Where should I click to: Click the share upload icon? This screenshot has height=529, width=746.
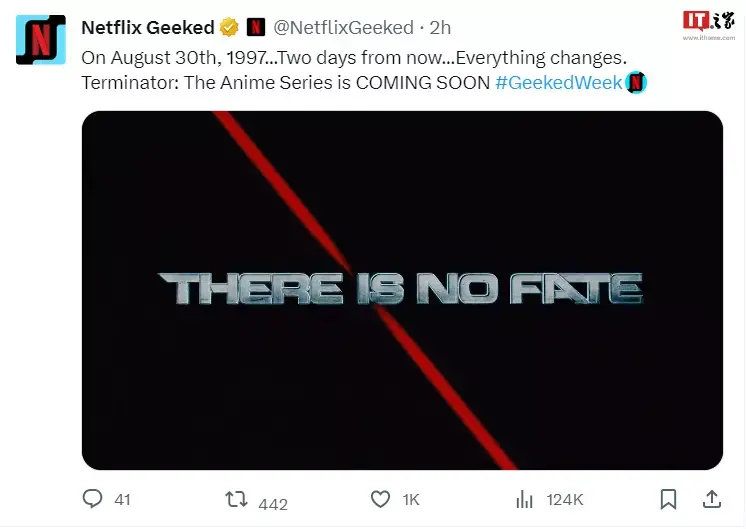pyautogui.click(x=712, y=498)
